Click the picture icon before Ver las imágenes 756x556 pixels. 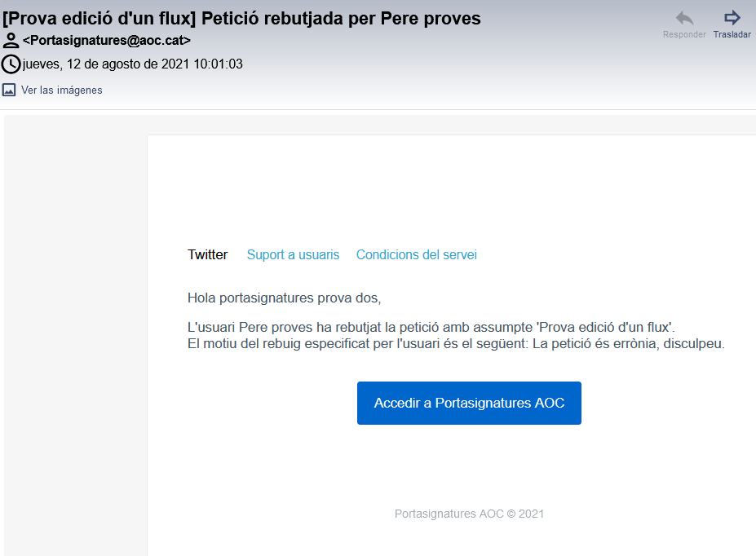tap(9, 90)
